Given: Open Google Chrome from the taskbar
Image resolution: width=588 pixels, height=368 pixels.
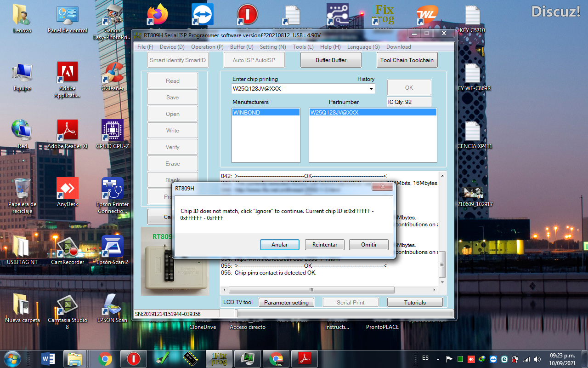Looking at the screenshot, I should tap(105, 358).
